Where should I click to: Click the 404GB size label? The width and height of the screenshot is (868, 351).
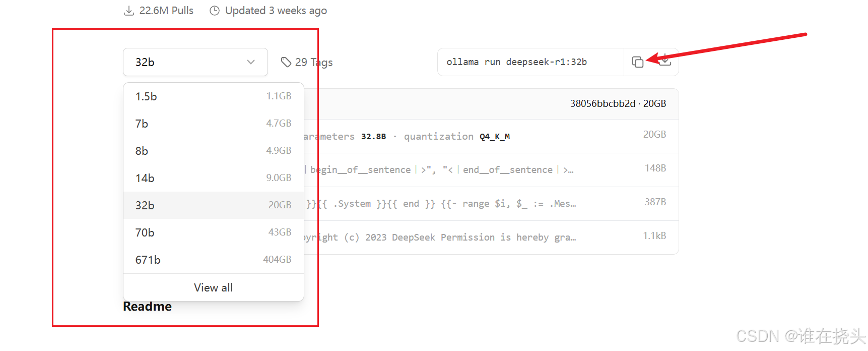coord(277,260)
